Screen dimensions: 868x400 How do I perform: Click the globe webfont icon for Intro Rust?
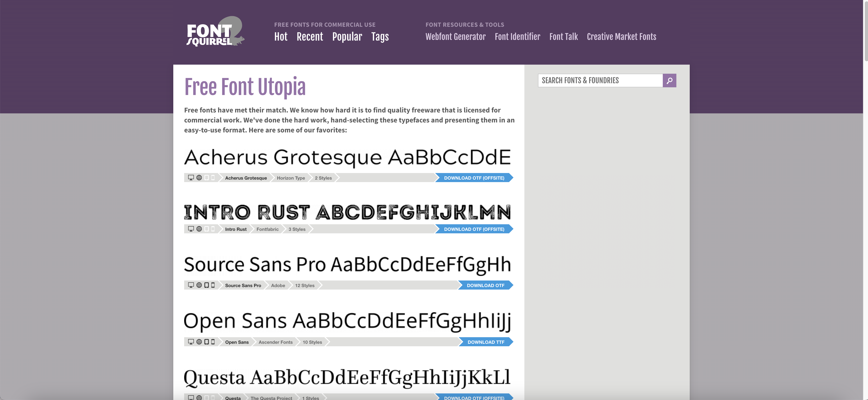pyautogui.click(x=199, y=229)
